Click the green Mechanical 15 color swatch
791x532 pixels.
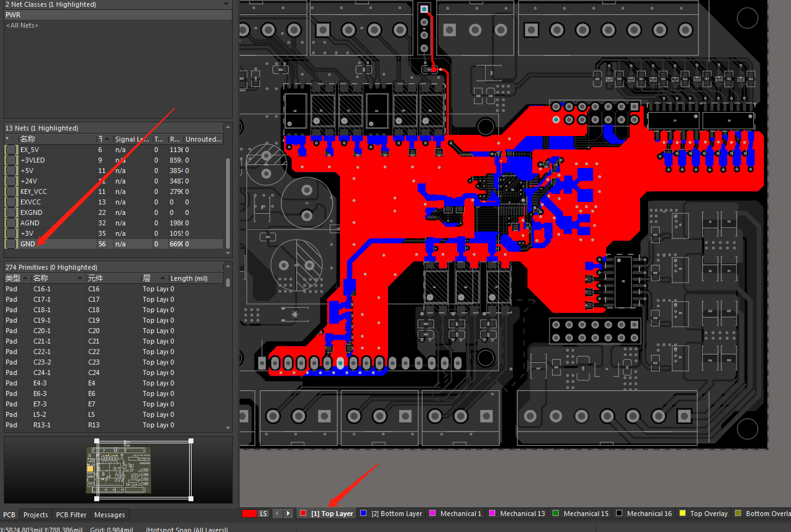click(x=555, y=513)
